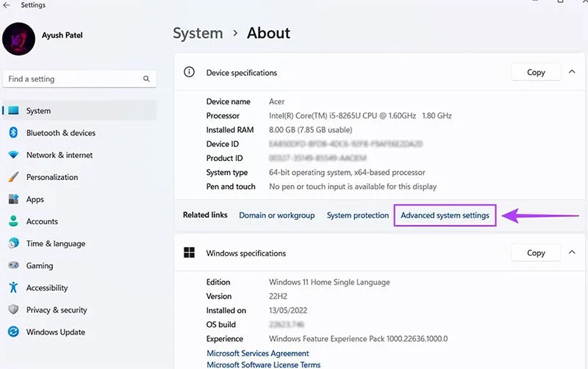Click the 8.00 GB installed RAM value
The height and width of the screenshot is (369, 588).
[x=310, y=130]
